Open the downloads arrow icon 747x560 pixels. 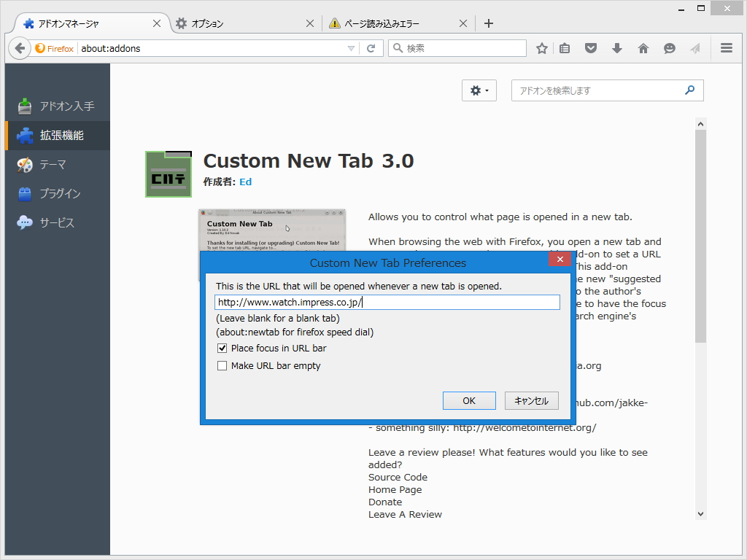pyautogui.click(x=617, y=48)
